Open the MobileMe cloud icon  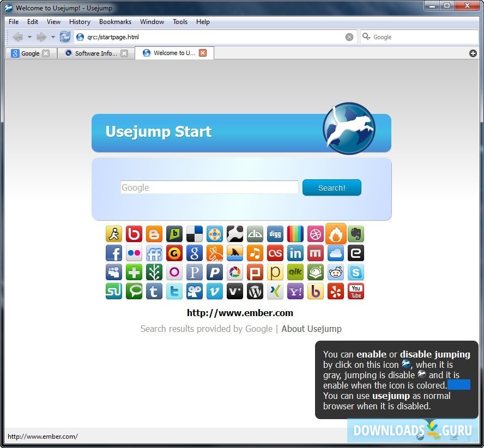[336, 253]
